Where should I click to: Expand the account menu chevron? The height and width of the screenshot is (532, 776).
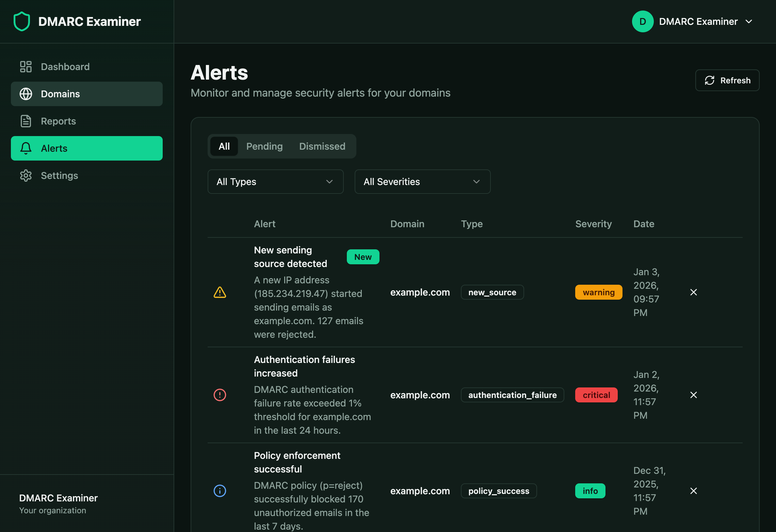[749, 21]
